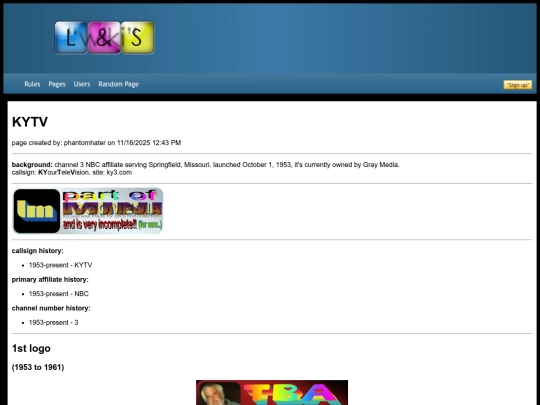Click the '1953-present - NBC' entry
This screenshot has height=405, width=540.
tap(59, 294)
